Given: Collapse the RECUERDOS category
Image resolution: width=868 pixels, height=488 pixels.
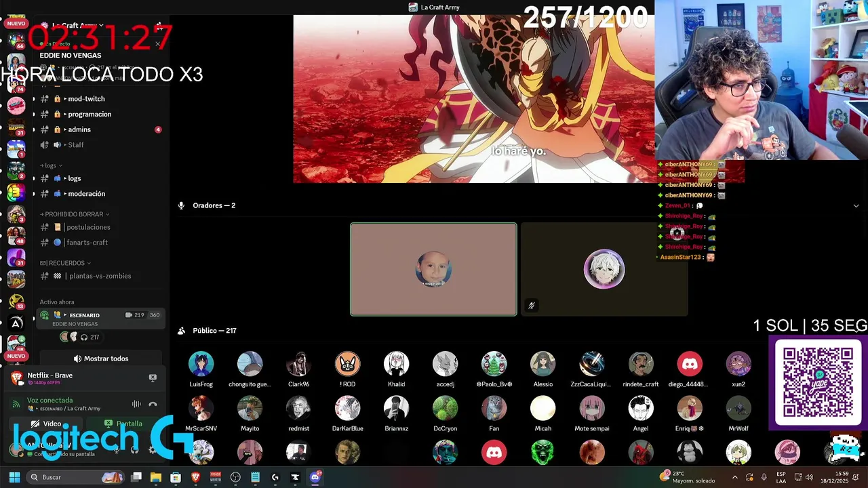Looking at the screenshot, I should tap(65, 263).
